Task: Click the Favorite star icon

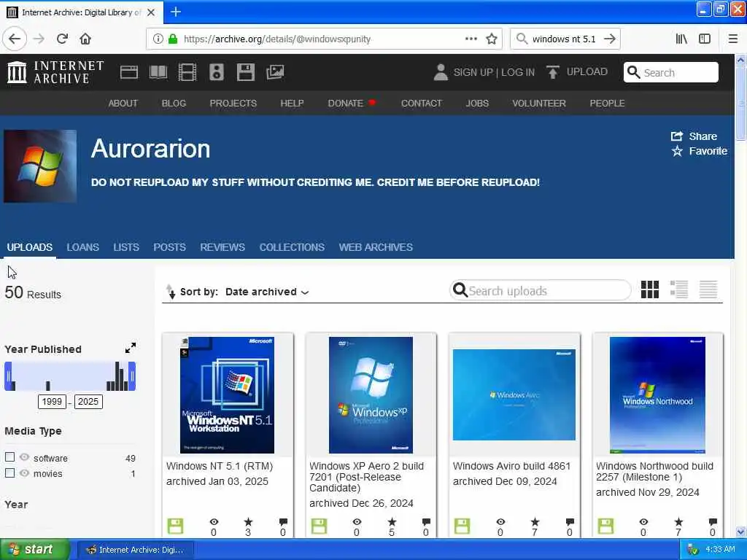Action: coord(677,152)
